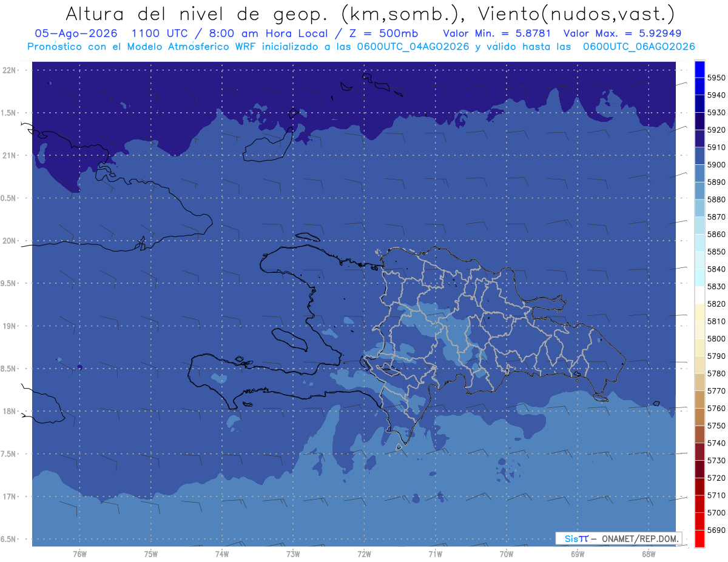Click the 19N latitude axis label

tap(10, 326)
